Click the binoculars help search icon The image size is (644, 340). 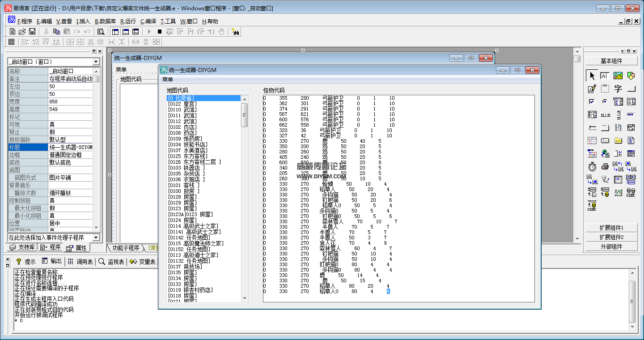tap(235, 31)
